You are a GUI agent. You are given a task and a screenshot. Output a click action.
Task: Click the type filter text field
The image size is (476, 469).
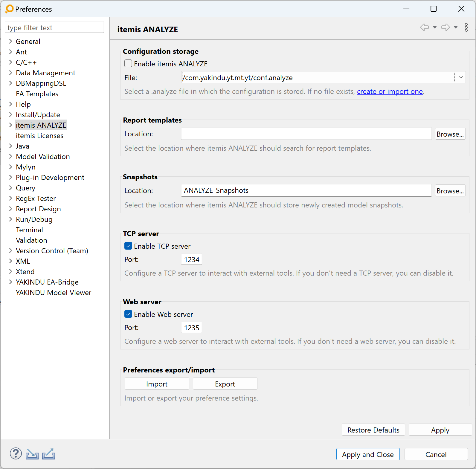pos(54,28)
